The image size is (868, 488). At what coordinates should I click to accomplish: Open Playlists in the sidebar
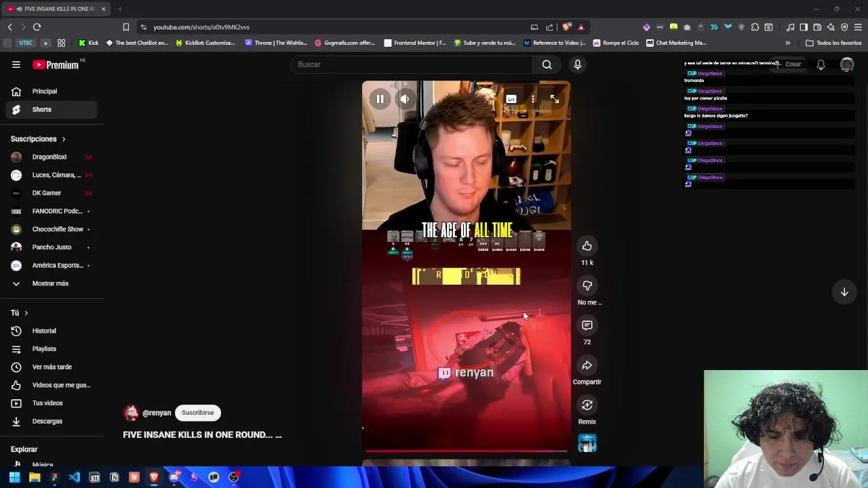[52, 349]
